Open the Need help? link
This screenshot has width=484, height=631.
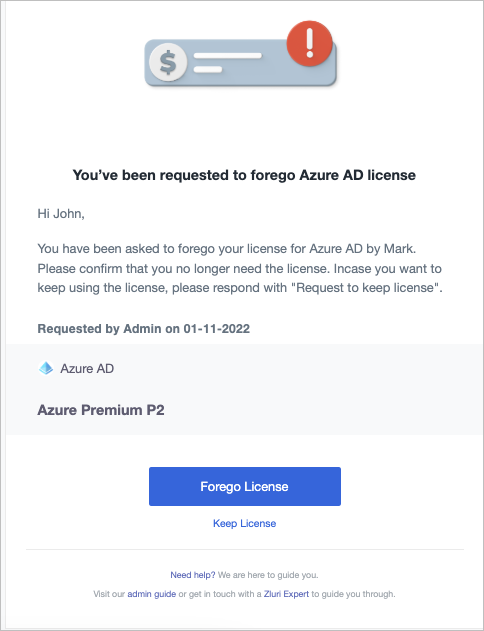tap(193, 575)
